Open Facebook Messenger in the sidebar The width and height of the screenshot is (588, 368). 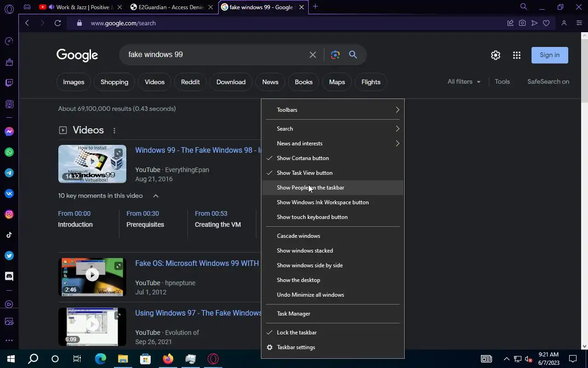(x=9, y=132)
